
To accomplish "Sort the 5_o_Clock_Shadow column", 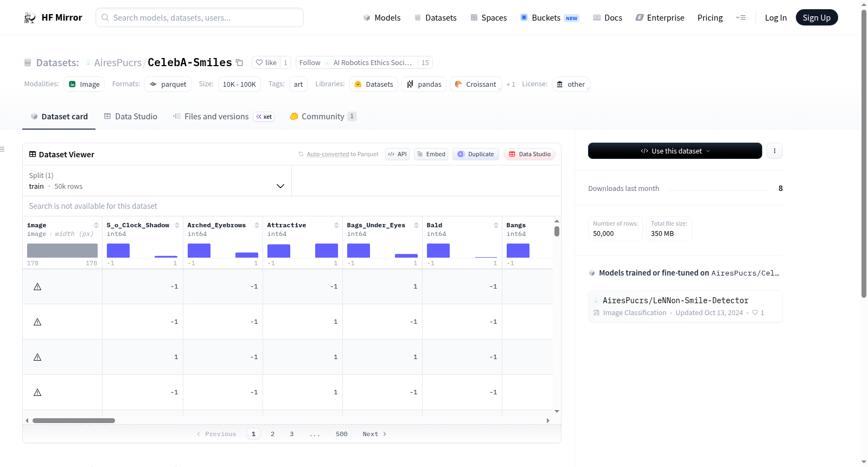I will (x=177, y=225).
